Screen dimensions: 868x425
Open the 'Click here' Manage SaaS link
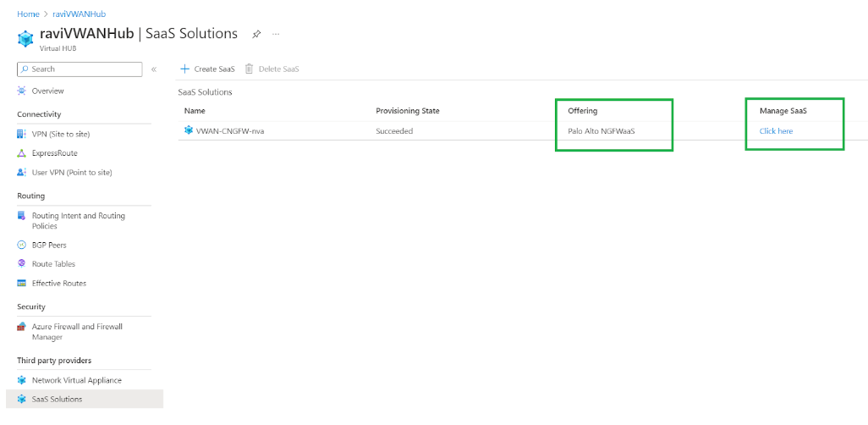point(776,131)
